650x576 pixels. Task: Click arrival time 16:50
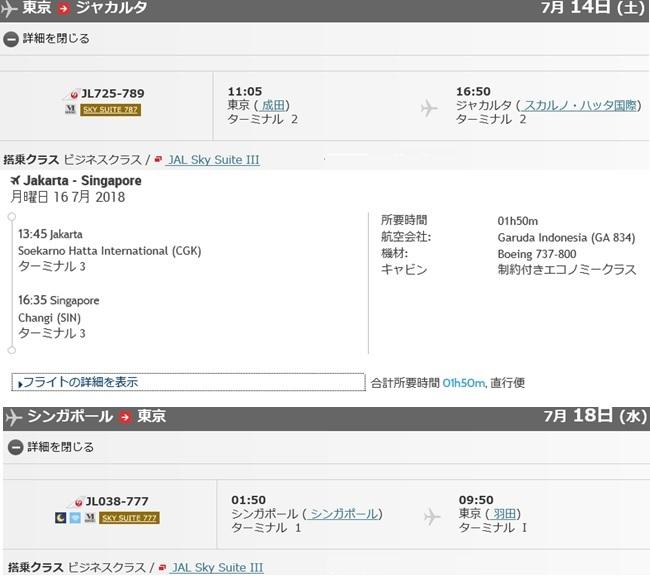click(x=473, y=91)
